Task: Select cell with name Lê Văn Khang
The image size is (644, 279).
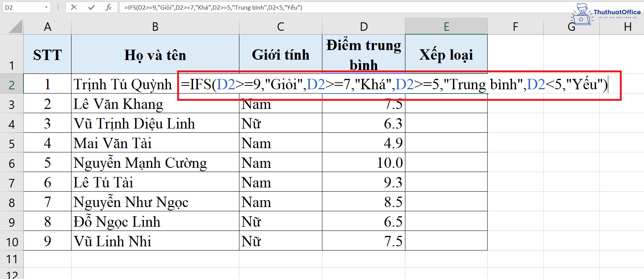Action: [155, 104]
